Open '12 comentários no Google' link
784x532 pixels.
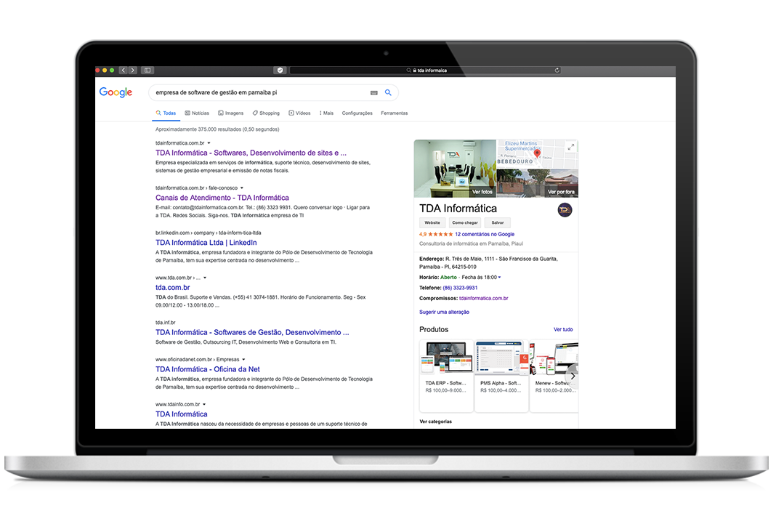(x=485, y=234)
